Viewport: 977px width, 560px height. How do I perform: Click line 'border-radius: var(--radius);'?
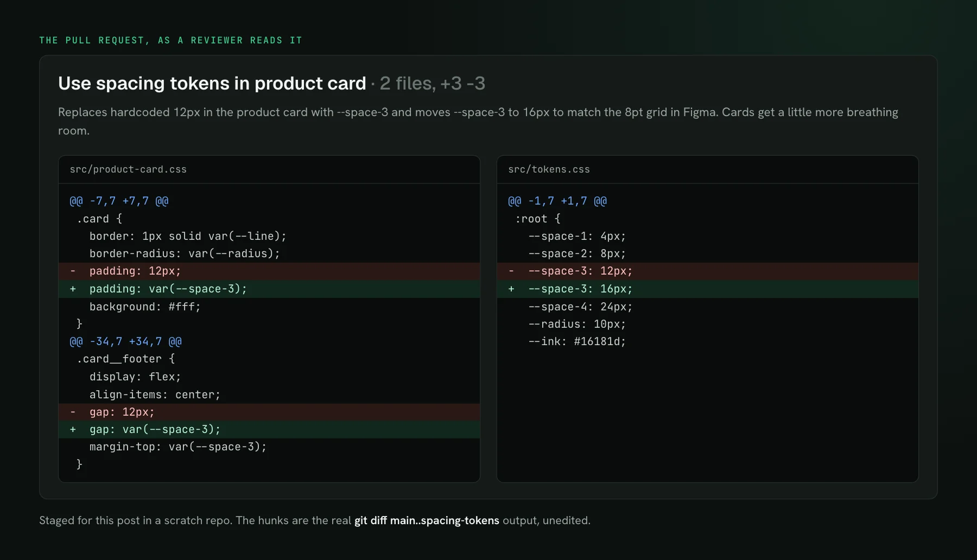click(185, 253)
